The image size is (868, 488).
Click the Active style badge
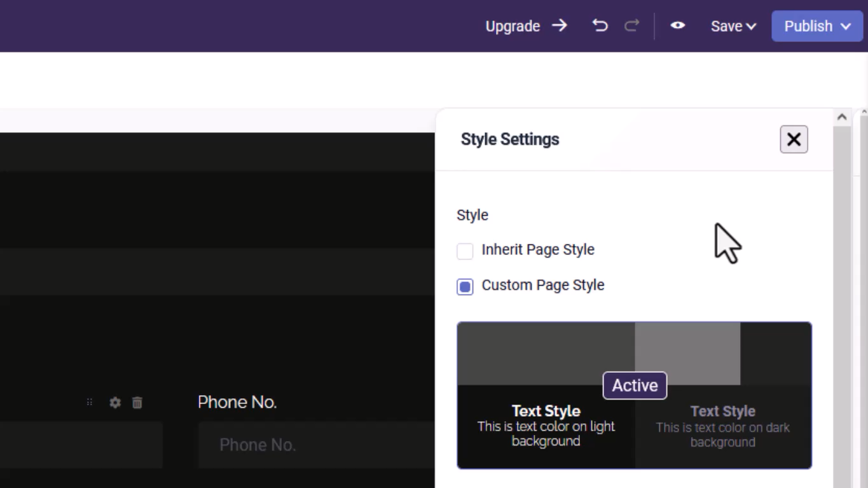coord(635,386)
